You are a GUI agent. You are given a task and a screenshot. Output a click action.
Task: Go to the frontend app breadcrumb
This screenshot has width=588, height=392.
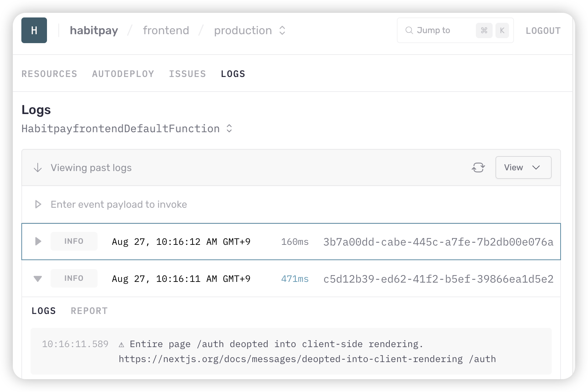166,30
